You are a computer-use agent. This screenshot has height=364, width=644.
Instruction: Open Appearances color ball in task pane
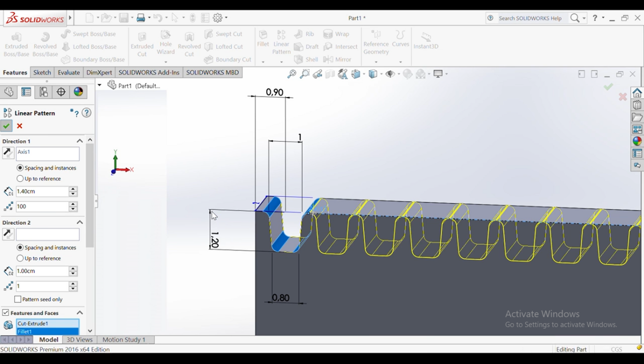(x=637, y=141)
